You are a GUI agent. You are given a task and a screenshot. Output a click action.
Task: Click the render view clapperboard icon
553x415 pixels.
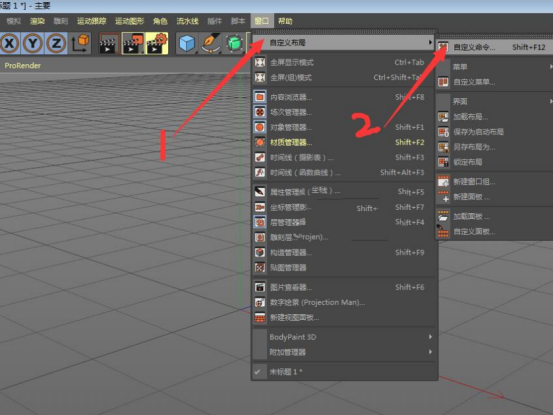click(109, 43)
